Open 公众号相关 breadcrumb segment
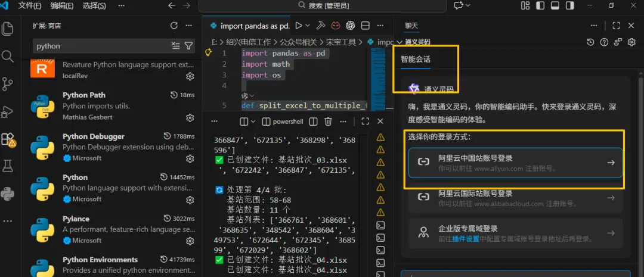This screenshot has width=644, height=277. [x=298, y=42]
